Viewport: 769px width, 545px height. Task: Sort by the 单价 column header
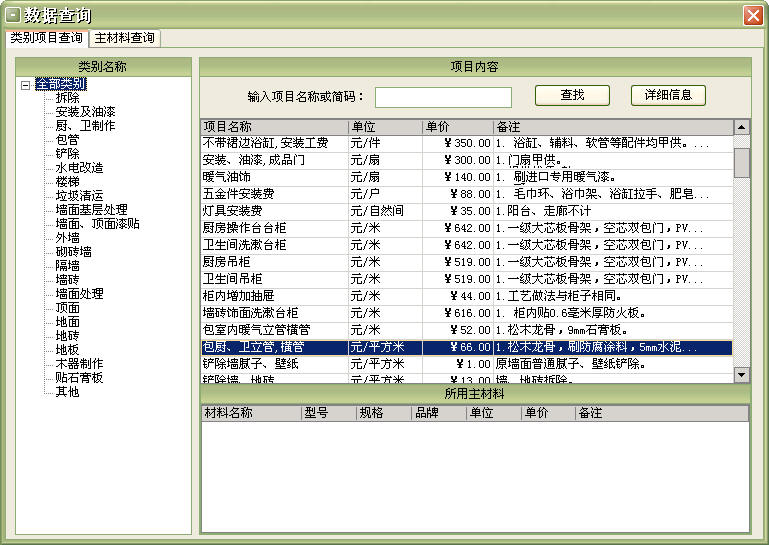[x=458, y=127]
